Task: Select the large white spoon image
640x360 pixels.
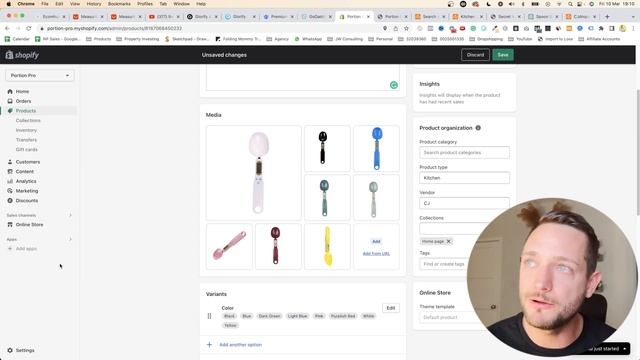Action: click(254, 173)
